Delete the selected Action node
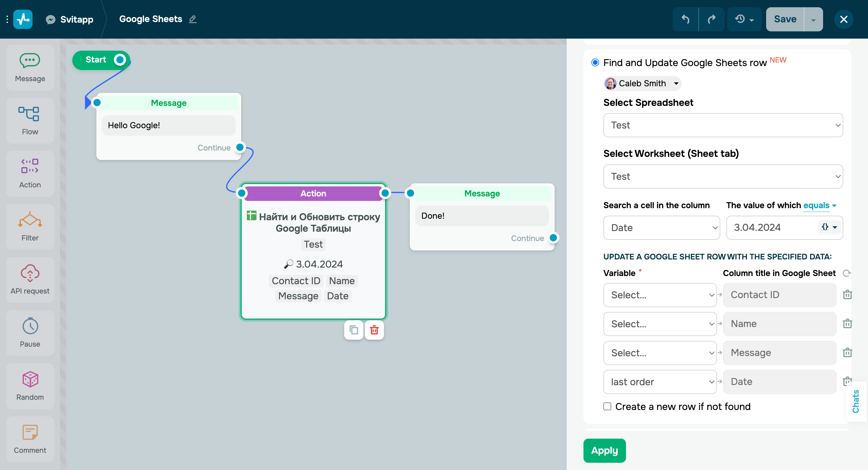868x470 pixels. pos(374,330)
